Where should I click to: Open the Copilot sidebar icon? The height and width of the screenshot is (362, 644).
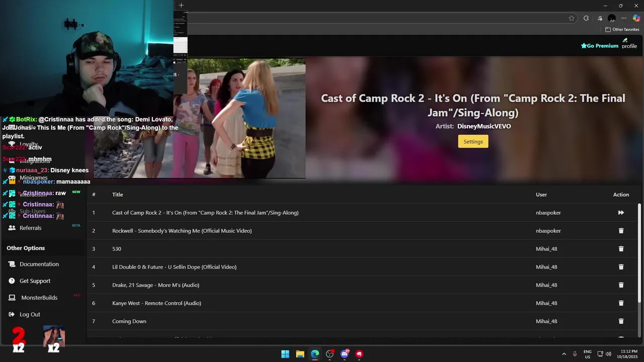636,18
